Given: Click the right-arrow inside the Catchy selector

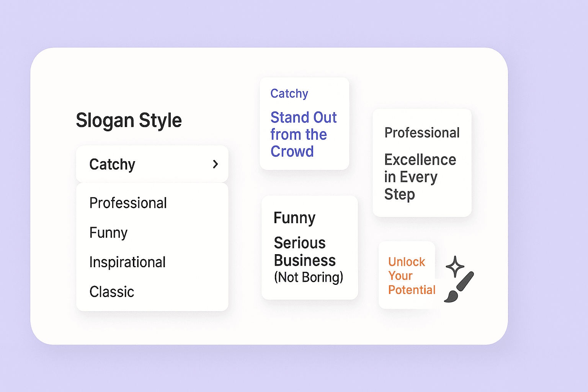Looking at the screenshot, I should pyautogui.click(x=216, y=164).
